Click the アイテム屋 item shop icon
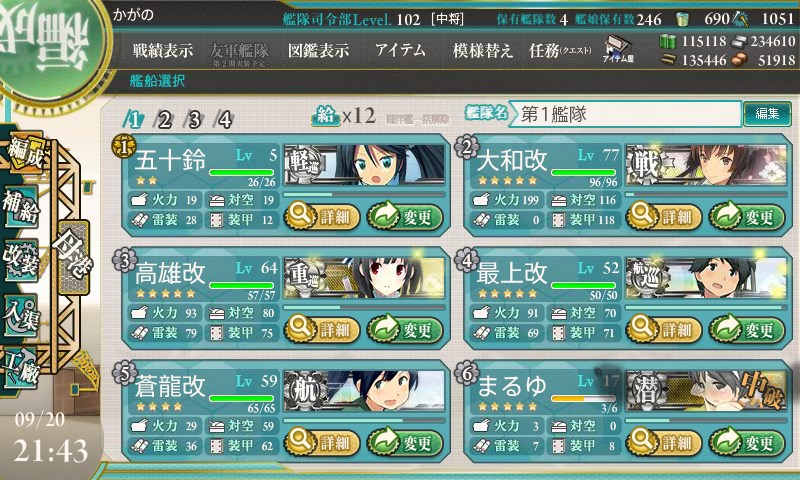 (x=618, y=49)
